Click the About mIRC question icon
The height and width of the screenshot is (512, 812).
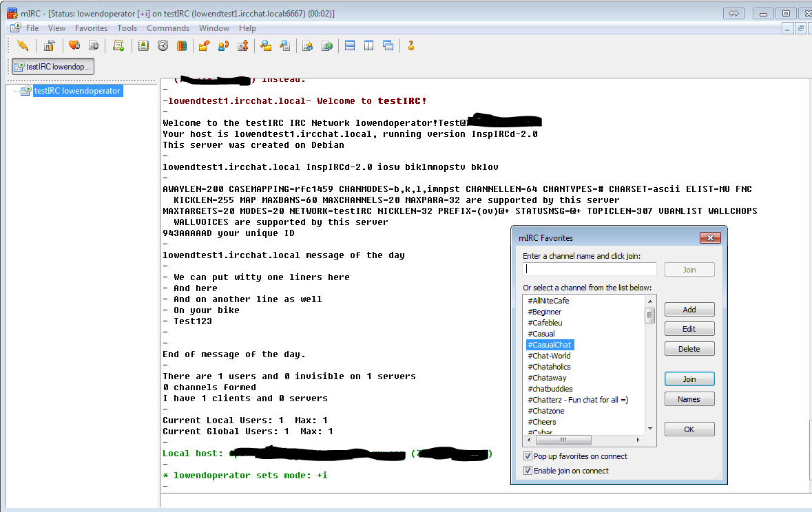pyautogui.click(x=411, y=45)
